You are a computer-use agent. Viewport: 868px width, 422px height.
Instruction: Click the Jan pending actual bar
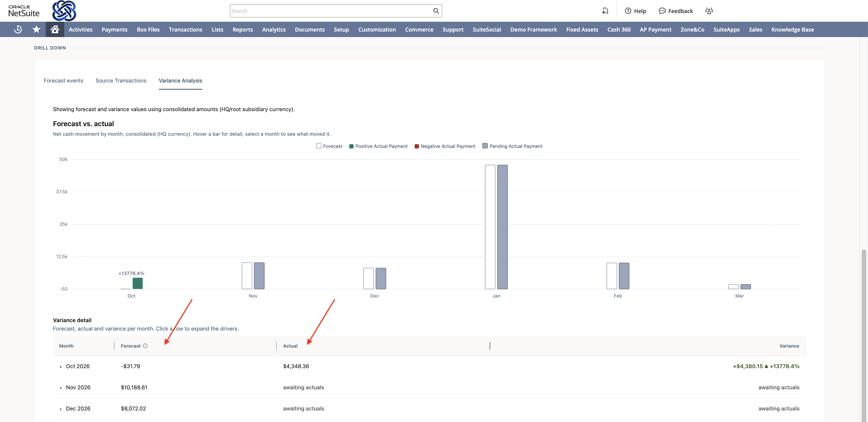pyautogui.click(x=502, y=227)
